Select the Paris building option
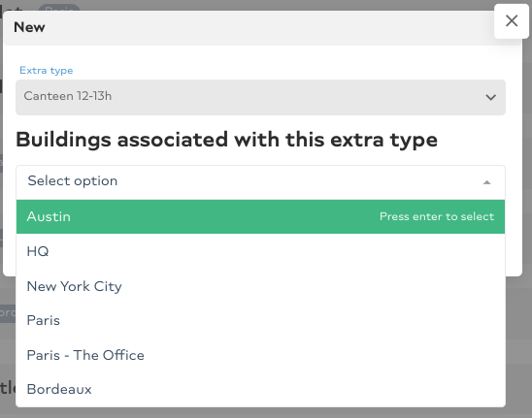This screenshot has height=418, width=532. click(x=260, y=320)
